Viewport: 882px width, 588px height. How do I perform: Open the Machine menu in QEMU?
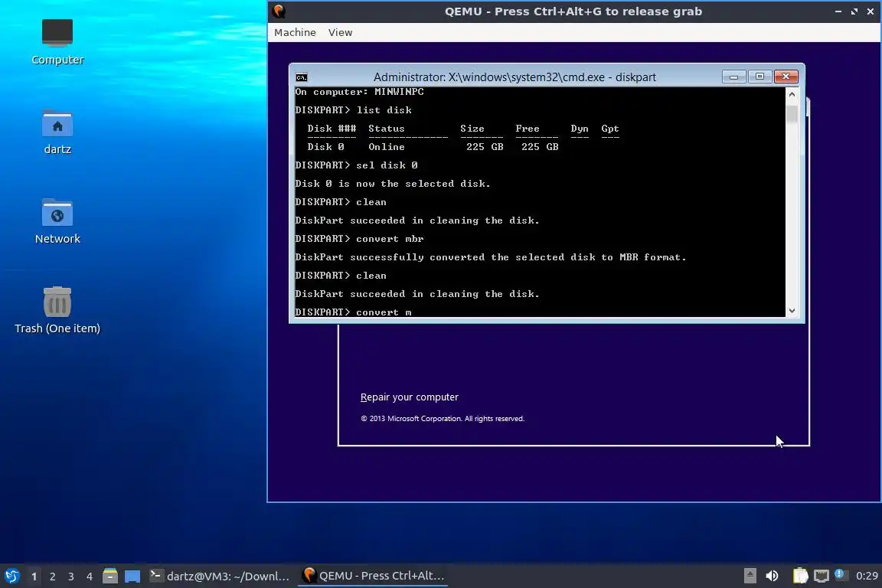[x=295, y=33]
